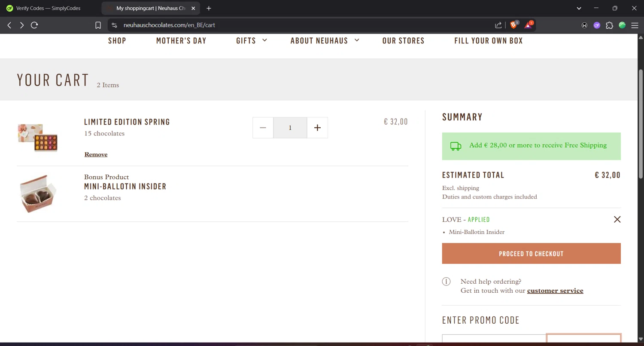Screen dimensions: 644x346
Task: Click the free shipping truck icon
Action: (x=456, y=146)
